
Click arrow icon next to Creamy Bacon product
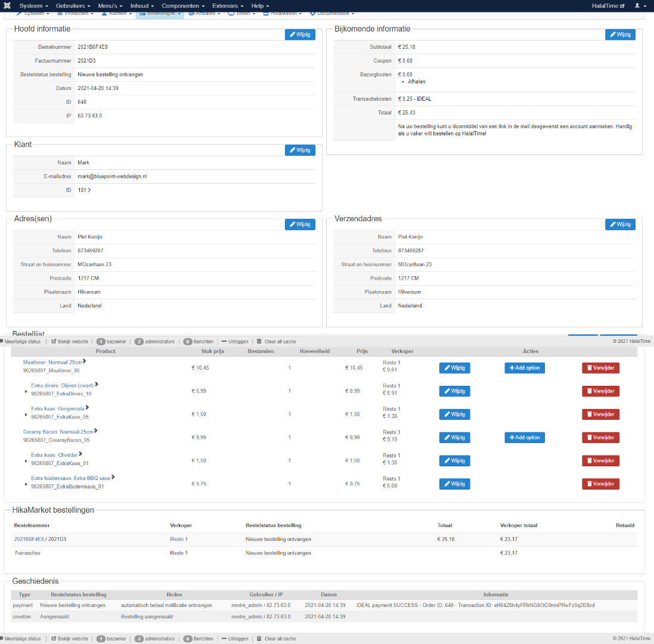(x=95, y=431)
